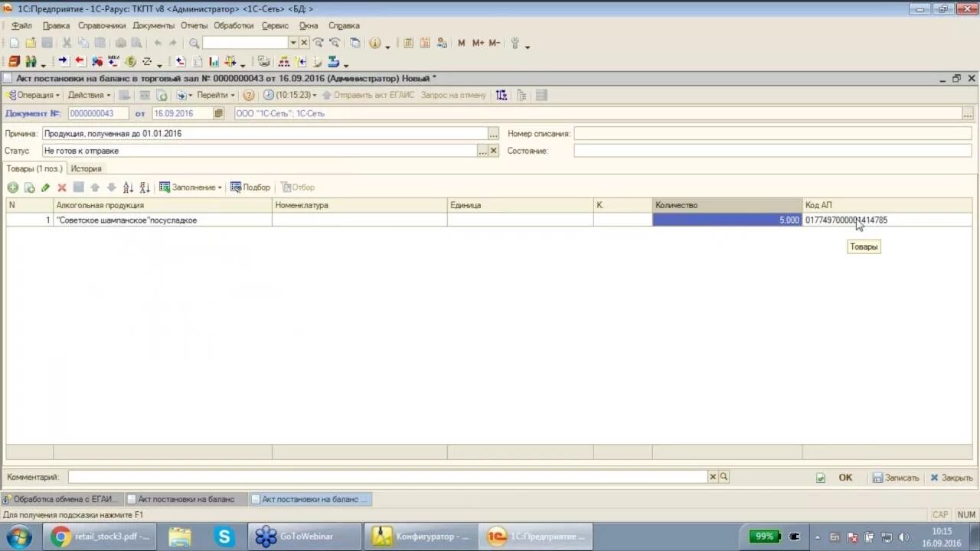The image size is (980, 551).
Task: Click the Комментарий input field
Action: [x=387, y=477]
